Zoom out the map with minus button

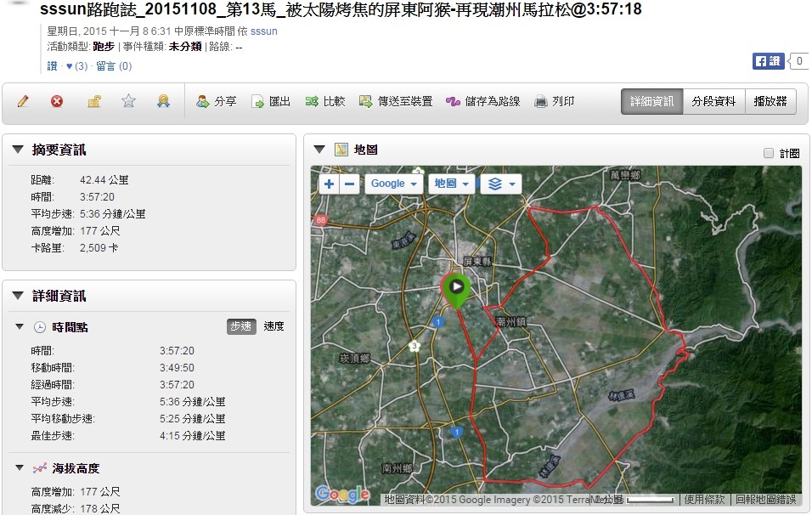pos(350,184)
